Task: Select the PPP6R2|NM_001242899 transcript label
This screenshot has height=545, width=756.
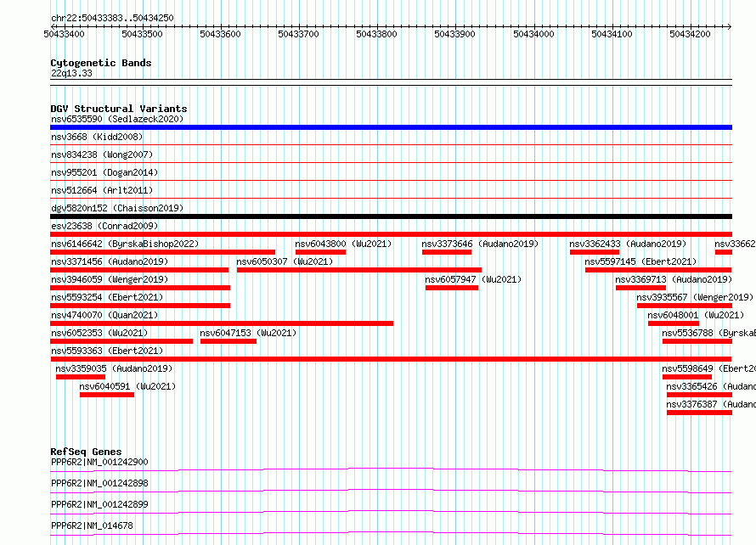Action: click(x=99, y=504)
